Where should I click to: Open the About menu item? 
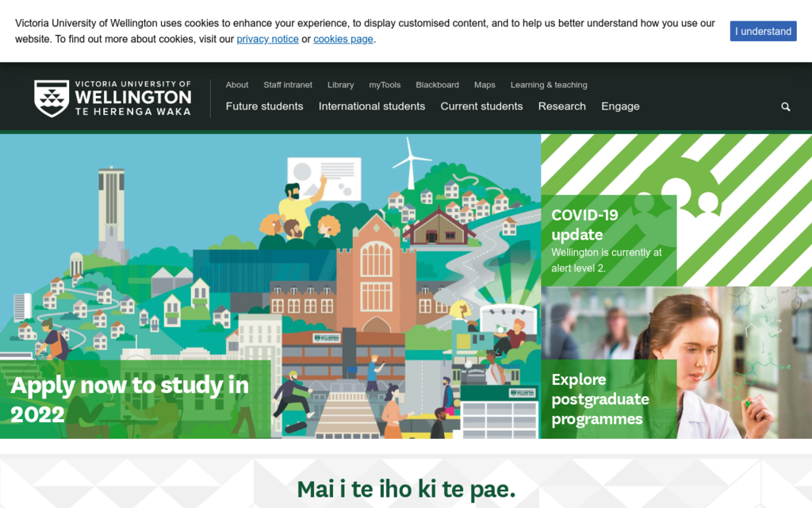tap(236, 85)
